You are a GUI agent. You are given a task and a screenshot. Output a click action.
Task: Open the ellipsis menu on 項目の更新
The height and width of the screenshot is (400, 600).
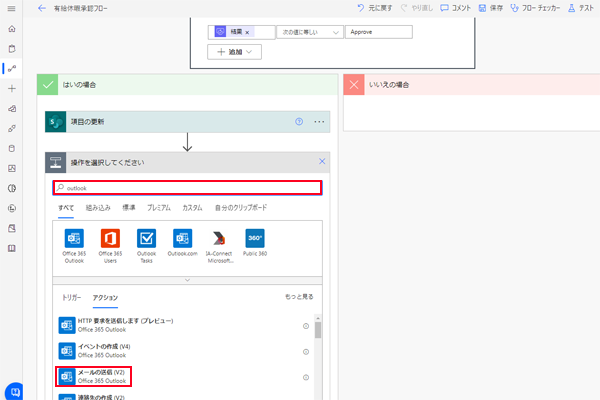click(319, 122)
